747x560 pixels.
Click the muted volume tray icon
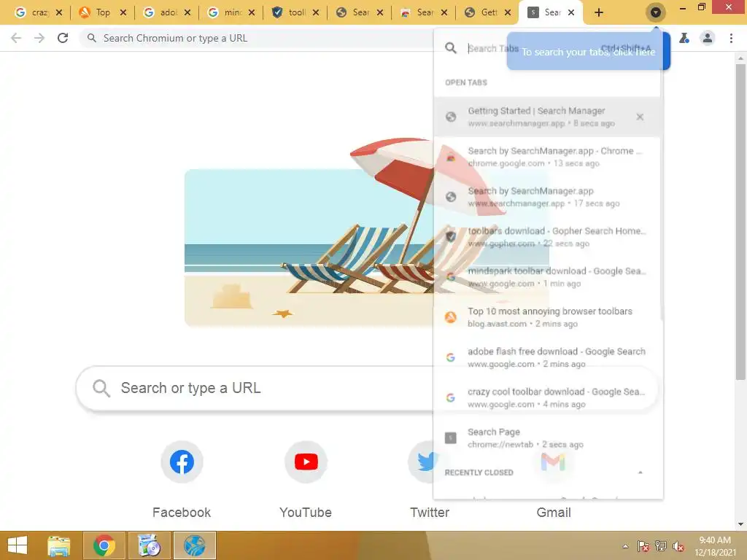click(x=678, y=546)
